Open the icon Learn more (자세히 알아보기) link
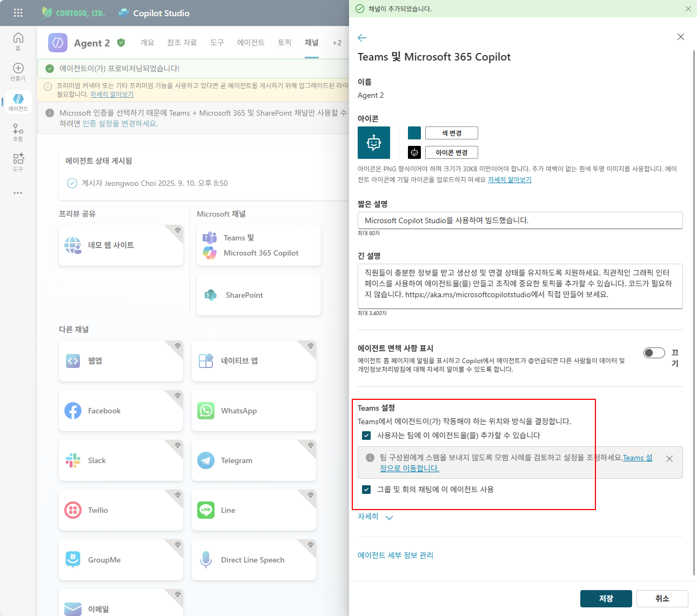The width and height of the screenshot is (697, 616). point(510,180)
